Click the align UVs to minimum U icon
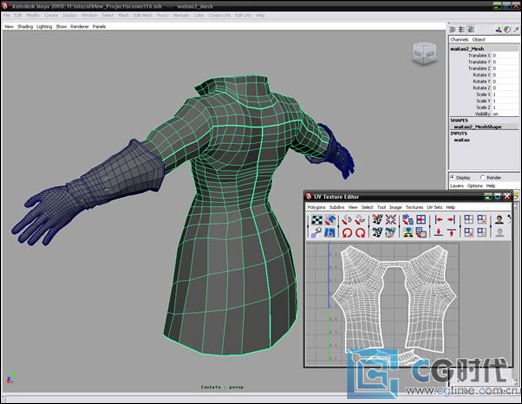 pyautogui.click(x=439, y=220)
